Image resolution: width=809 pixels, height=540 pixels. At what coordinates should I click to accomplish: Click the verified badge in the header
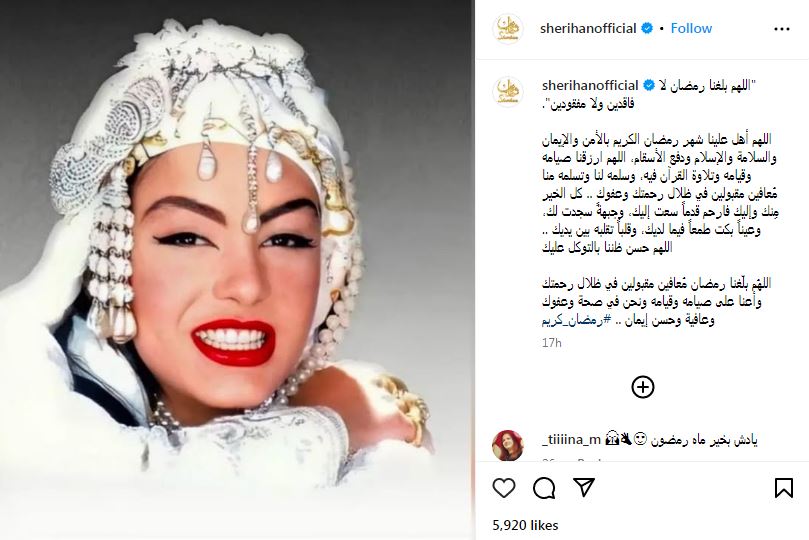646,28
